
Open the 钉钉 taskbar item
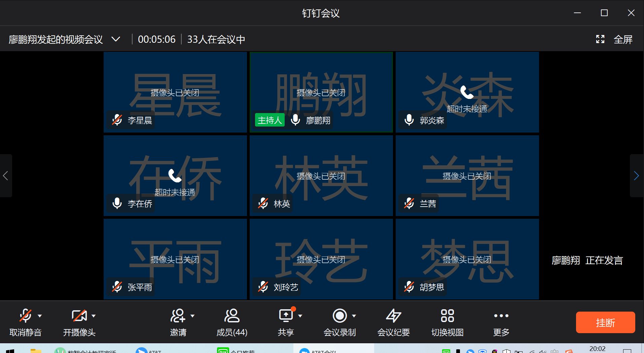[x=149, y=350]
